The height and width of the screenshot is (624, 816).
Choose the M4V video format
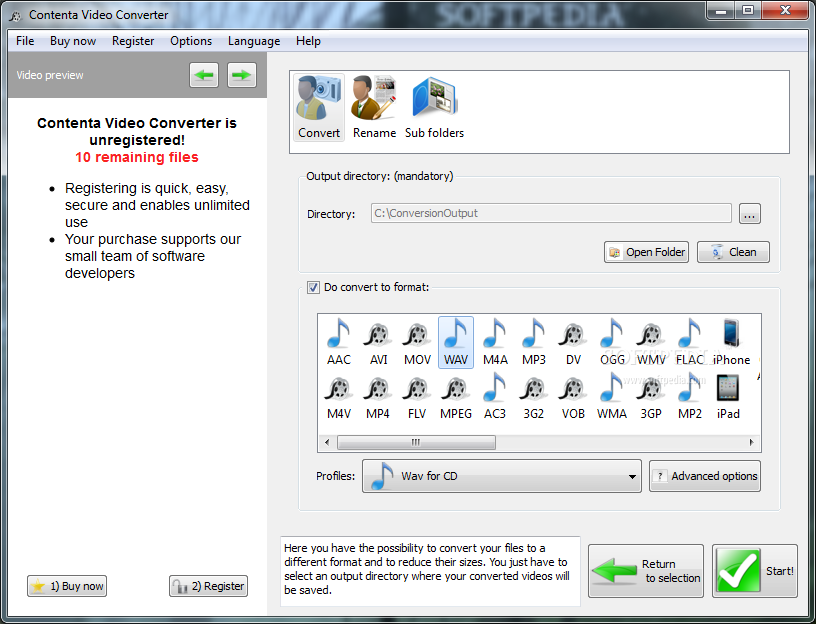tap(339, 396)
